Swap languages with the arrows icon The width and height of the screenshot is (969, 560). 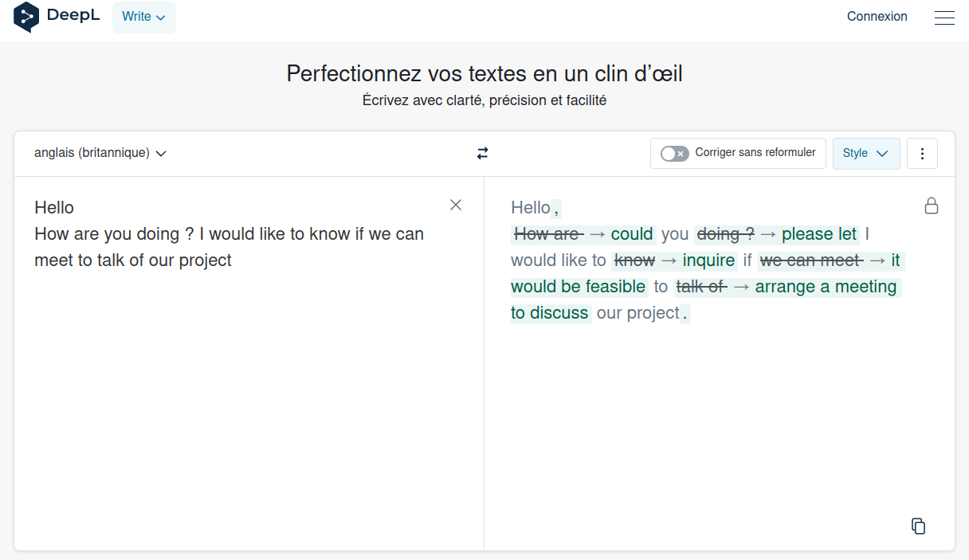pyautogui.click(x=483, y=153)
